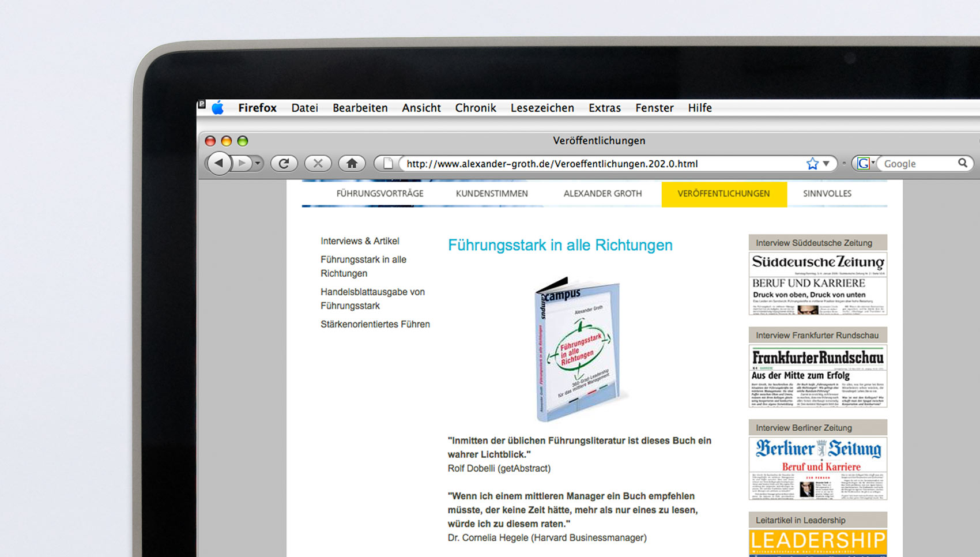Click the forward navigation arrow
The height and width of the screenshot is (557, 980).
[242, 164]
